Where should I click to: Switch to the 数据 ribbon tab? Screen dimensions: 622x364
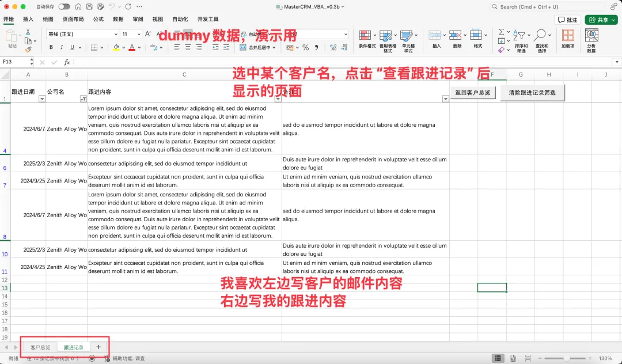point(118,19)
